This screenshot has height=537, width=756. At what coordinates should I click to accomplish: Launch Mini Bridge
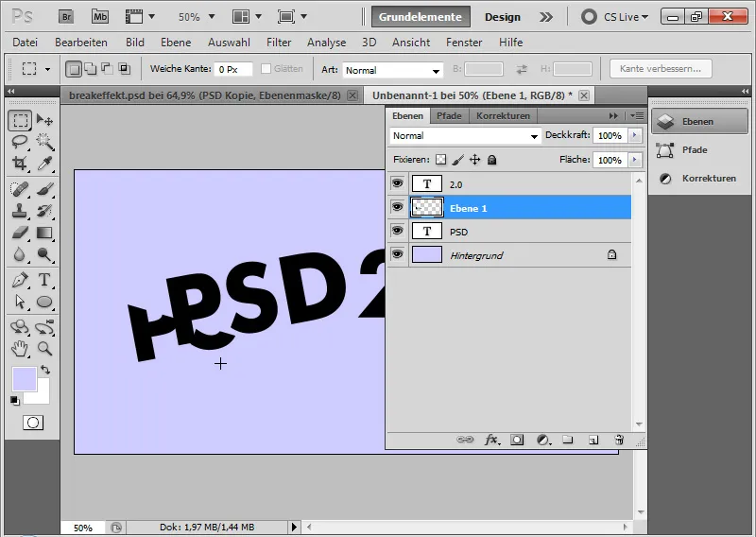(x=100, y=16)
